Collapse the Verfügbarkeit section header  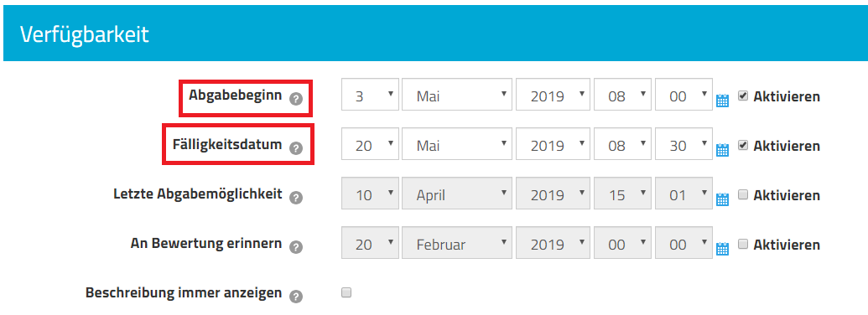tap(84, 34)
